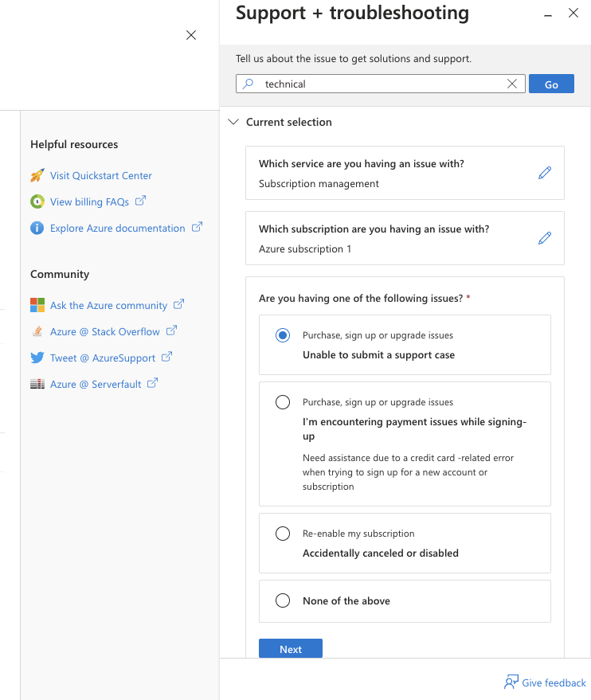Click the 'Azure subscription 1' value text

tap(305, 248)
